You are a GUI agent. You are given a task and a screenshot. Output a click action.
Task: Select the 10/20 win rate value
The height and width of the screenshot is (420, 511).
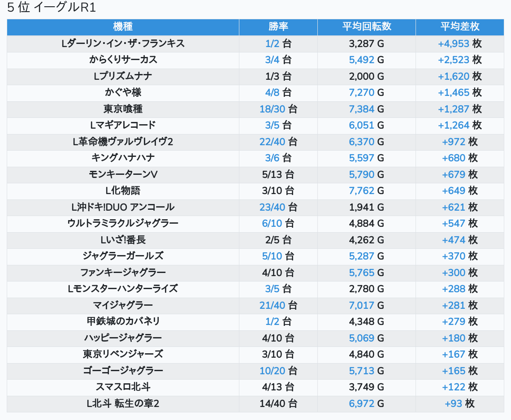point(273,371)
